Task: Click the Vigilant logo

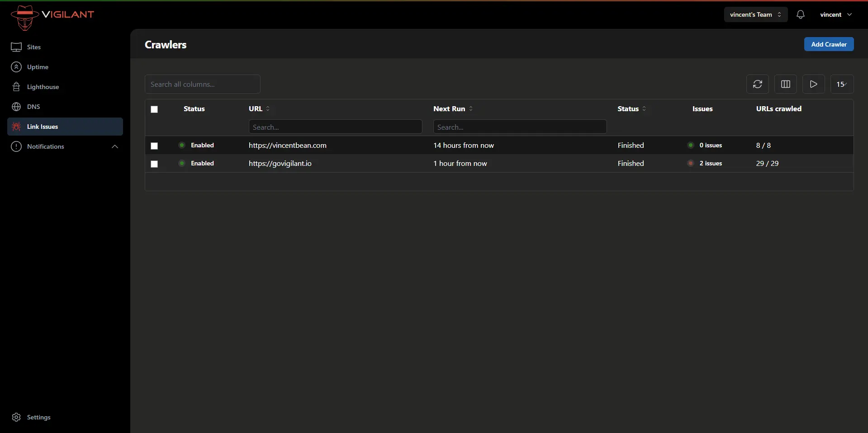Action: 52,18
